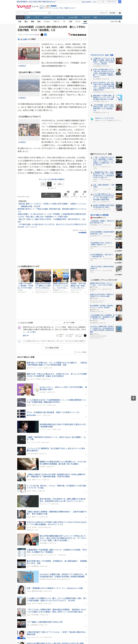This screenshot has height=644, width=138.
Task: Open the 日本独歩高 paid article link
Action: point(102,222)
